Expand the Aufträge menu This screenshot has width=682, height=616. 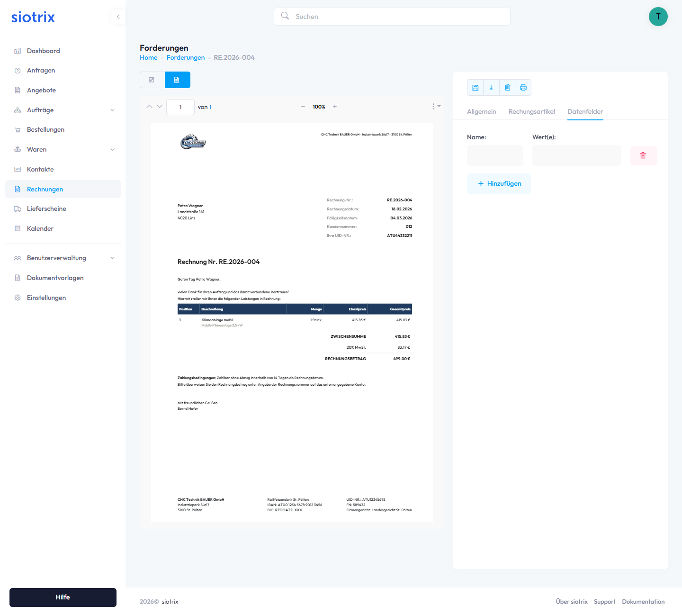point(112,110)
